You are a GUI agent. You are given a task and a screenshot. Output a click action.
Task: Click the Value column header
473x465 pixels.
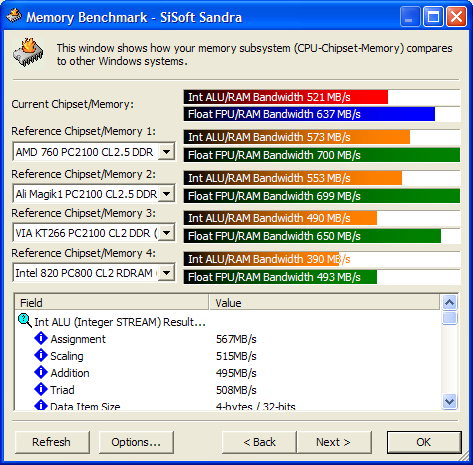(x=324, y=303)
